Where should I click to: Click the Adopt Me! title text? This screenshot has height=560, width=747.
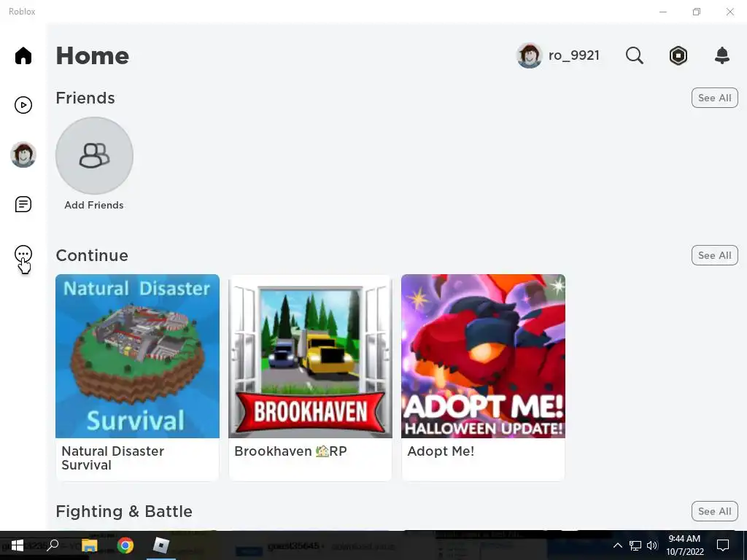click(441, 451)
